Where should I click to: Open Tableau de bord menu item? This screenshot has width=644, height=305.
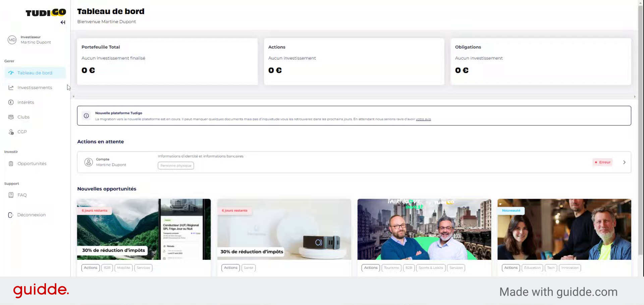coord(35,73)
